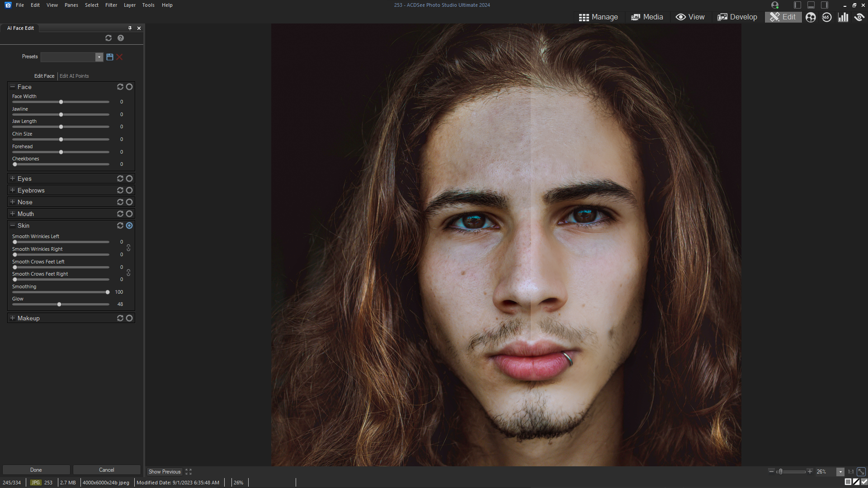Open the AI Face Edit help icon

pyautogui.click(x=120, y=38)
